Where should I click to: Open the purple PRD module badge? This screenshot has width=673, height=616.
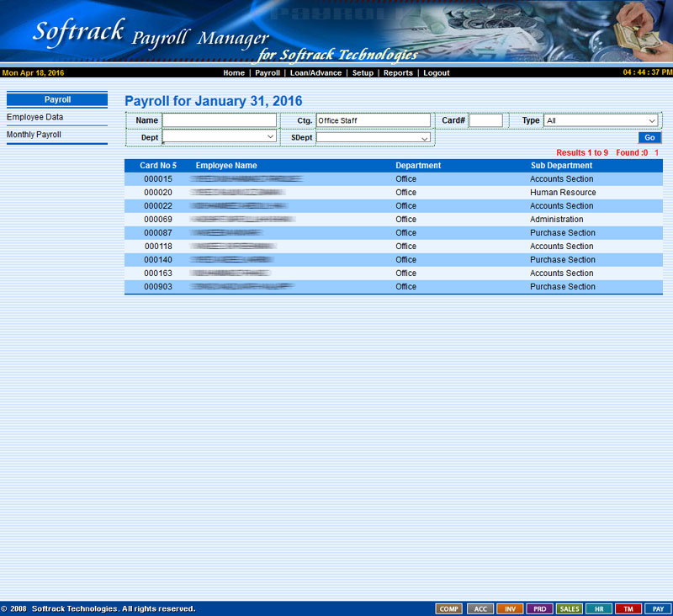click(539, 608)
